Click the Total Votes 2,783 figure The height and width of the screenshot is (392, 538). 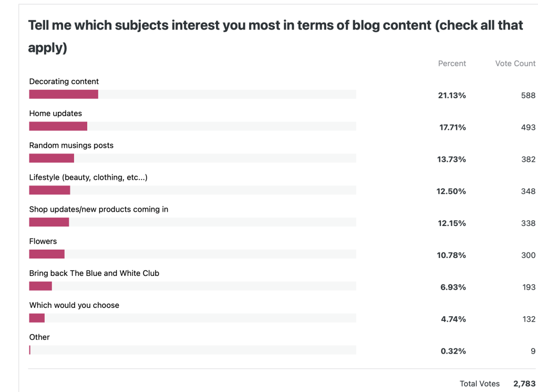click(524, 384)
